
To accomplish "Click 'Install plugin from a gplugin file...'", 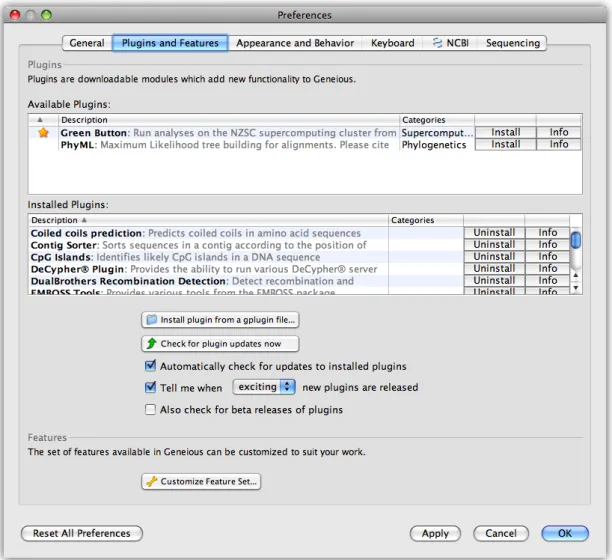I will (x=220, y=320).
